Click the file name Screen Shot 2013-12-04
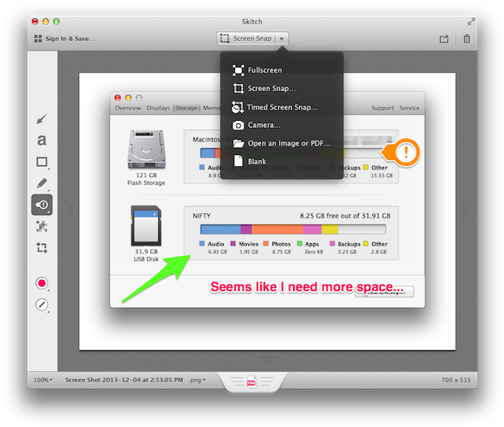Screen dimensions: 504x427 click(x=124, y=380)
